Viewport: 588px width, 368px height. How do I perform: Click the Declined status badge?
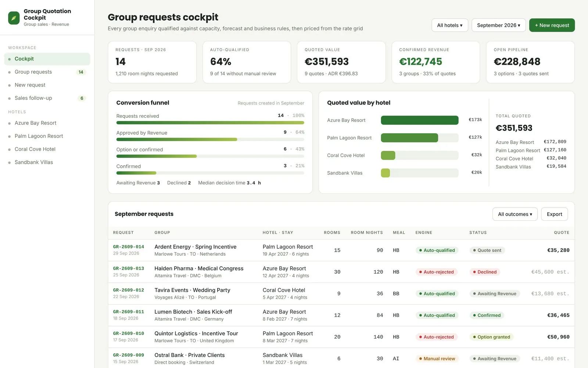coord(485,272)
